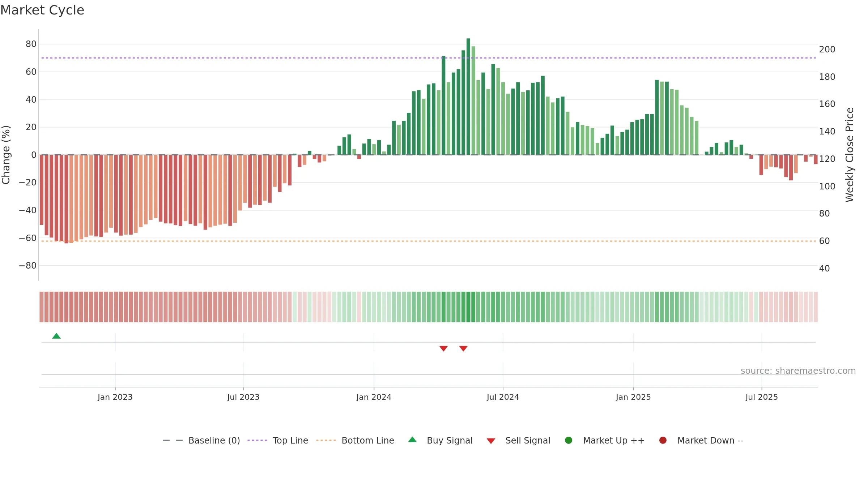Viewport: 868px width, 488px height.
Task: Click the Jan 2025 axis label
Action: click(633, 397)
